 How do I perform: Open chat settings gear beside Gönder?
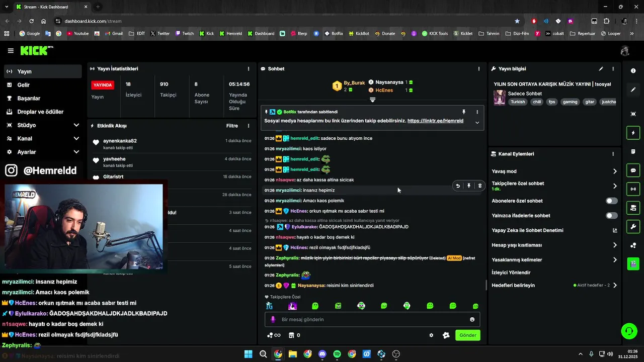tap(431, 335)
